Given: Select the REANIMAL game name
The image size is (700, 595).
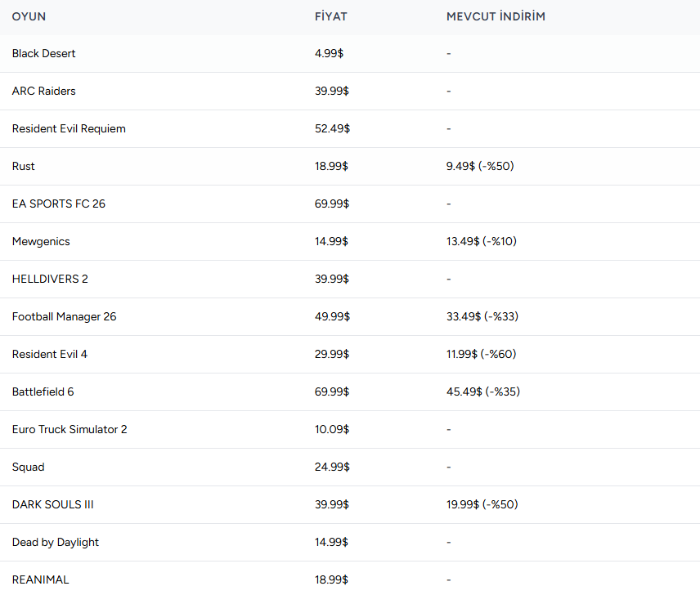Looking at the screenshot, I should tap(41, 579).
